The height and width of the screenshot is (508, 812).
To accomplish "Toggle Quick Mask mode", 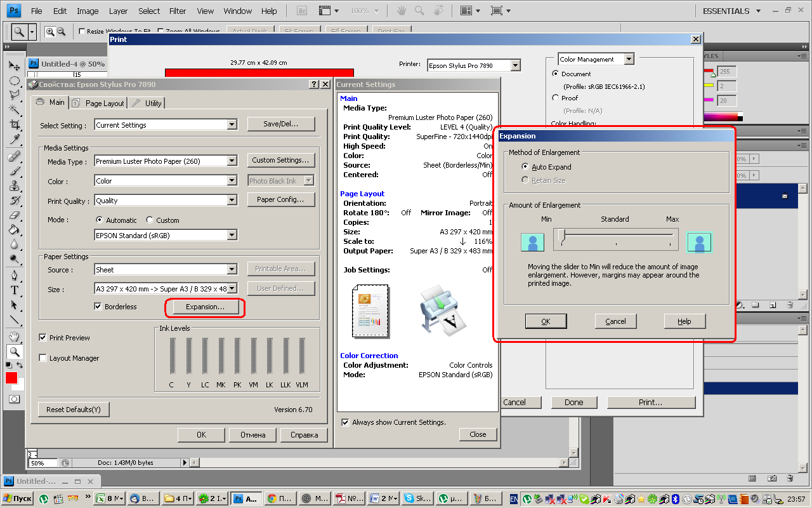I will 14,399.
